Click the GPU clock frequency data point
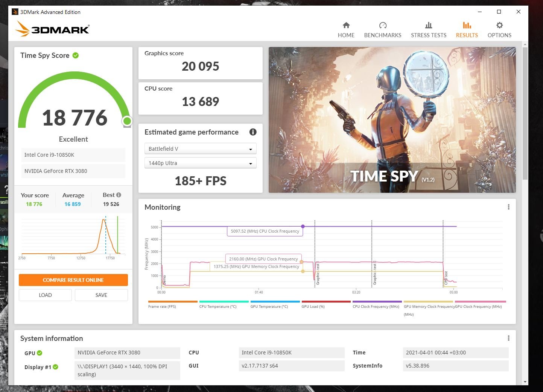 301,262
